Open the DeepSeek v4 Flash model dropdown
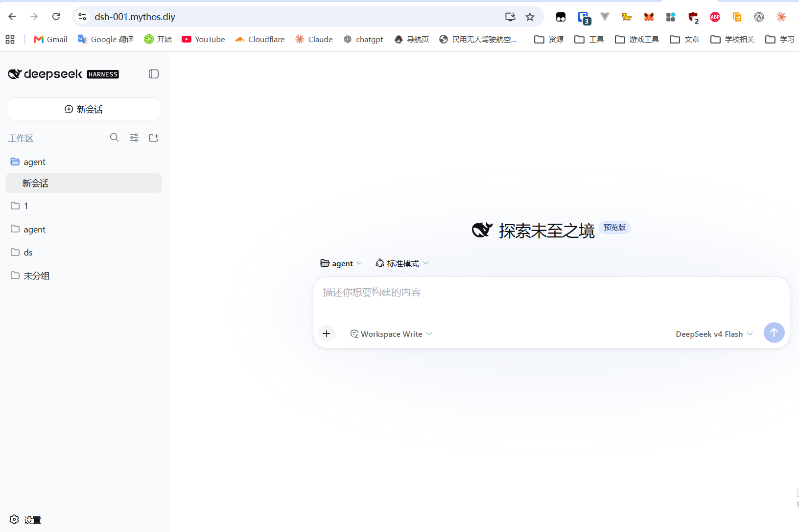Image resolution: width=799 pixels, height=532 pixels. [x=714, y=334]
